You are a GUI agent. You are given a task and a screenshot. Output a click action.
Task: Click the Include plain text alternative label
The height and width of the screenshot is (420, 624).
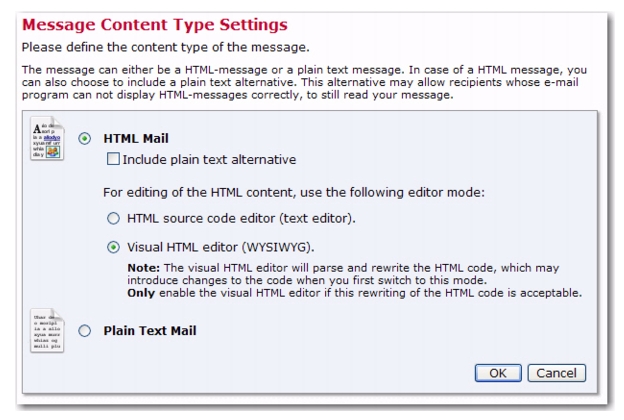[209, 160]
